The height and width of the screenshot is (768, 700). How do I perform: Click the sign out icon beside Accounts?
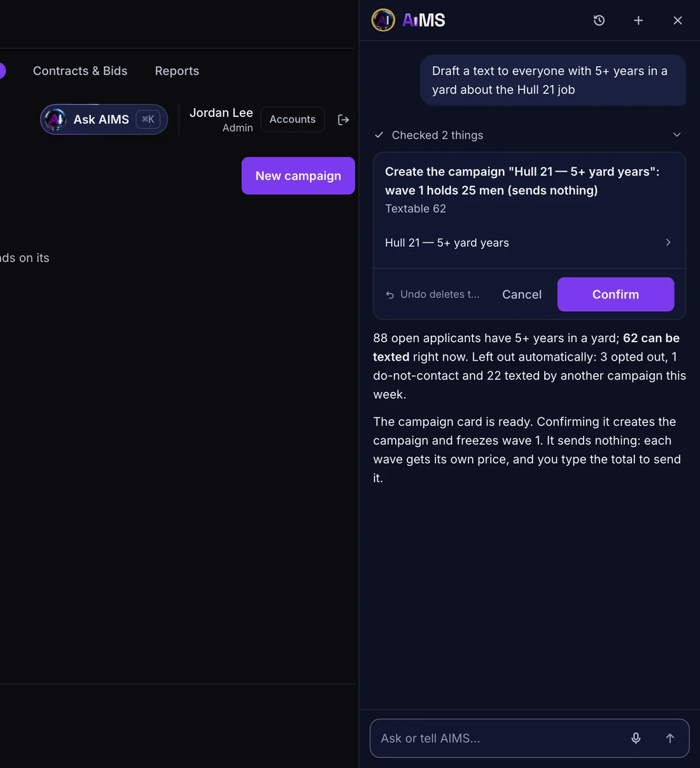(x=344, y=120)
